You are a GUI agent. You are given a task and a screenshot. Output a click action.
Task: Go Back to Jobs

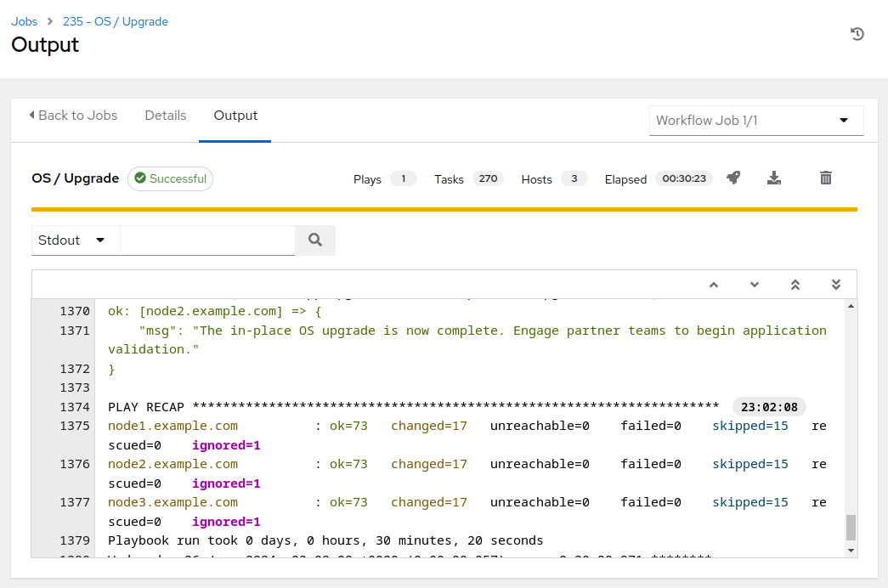pos(73,116)
